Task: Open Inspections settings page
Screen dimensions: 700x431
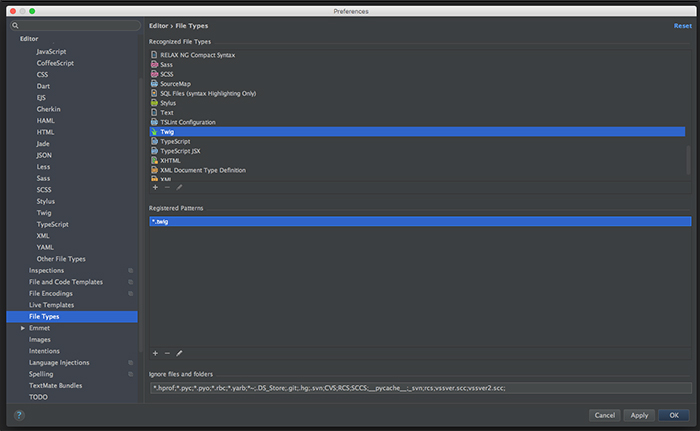Action: click(x=46, y=271)
